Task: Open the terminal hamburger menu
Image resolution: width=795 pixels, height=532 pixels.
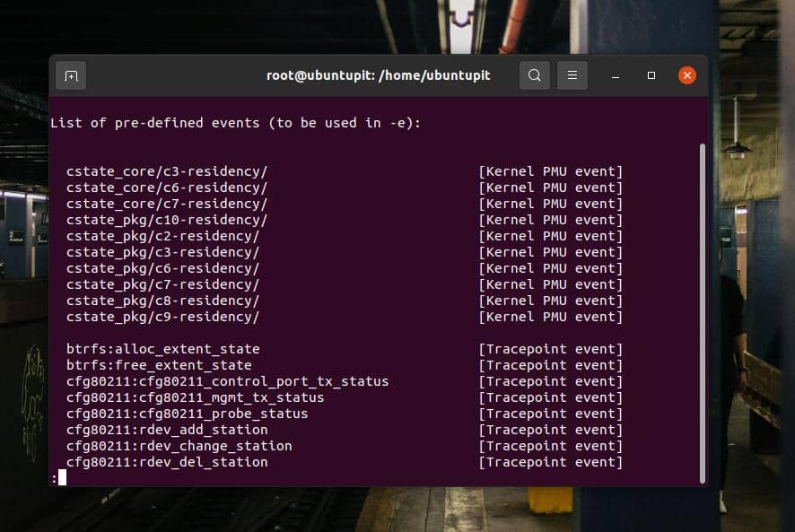Action: click(x=572, y=75)
